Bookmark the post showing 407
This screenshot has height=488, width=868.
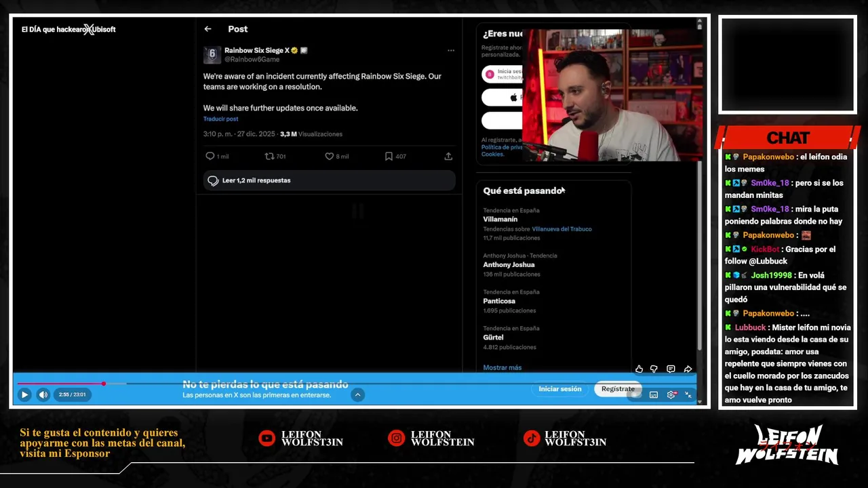pyautogui.click(x=389, y=156)
